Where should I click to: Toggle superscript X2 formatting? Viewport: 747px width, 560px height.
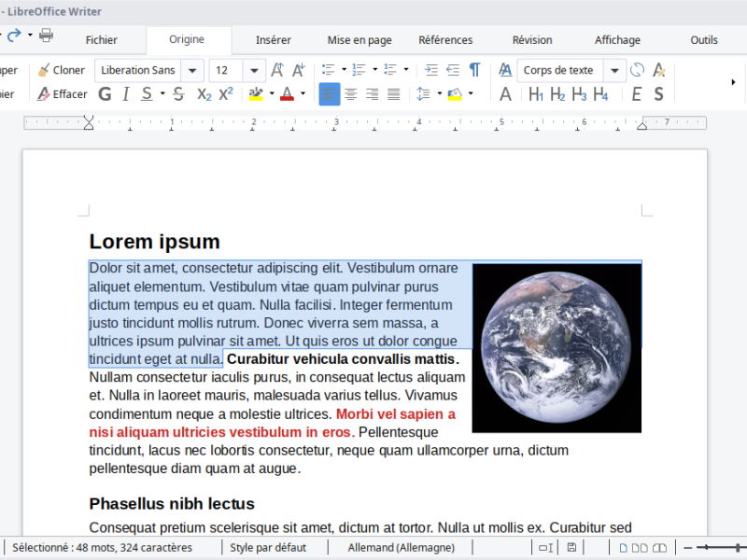pos(226,94)
